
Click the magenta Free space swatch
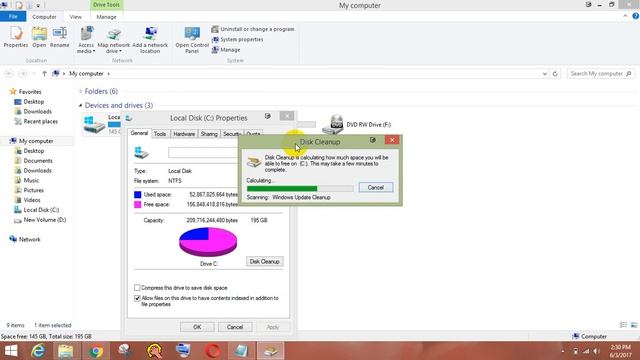[x=138, y=204]
